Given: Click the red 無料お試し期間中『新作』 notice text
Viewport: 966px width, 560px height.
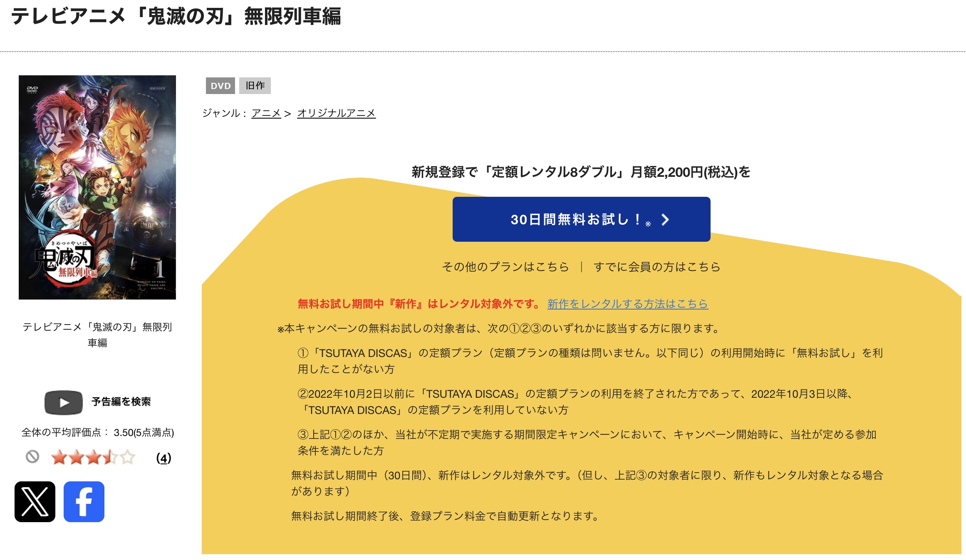Looking at the screenshot, I should [x=419, y=304].
